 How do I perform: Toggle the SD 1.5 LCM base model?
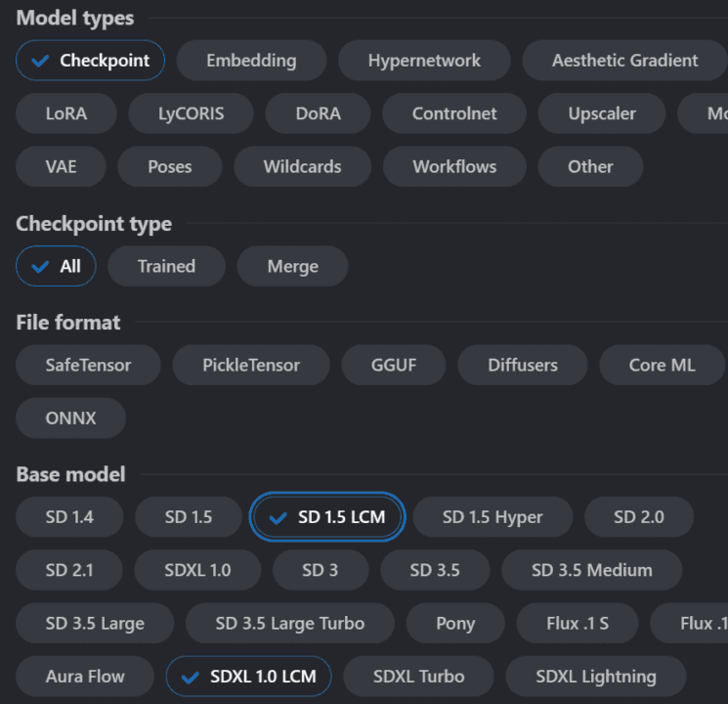pyautogui.click(x=327, y=516)
